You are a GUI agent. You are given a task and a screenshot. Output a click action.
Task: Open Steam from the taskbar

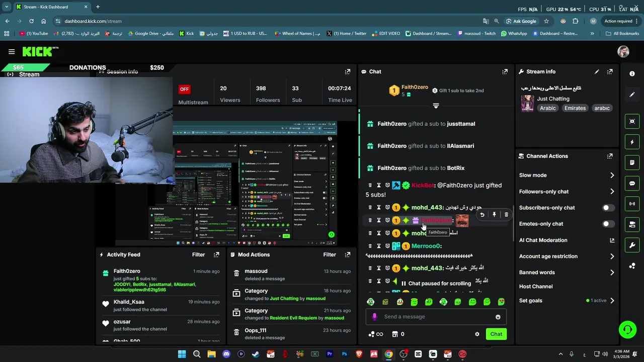click(256, 354)
